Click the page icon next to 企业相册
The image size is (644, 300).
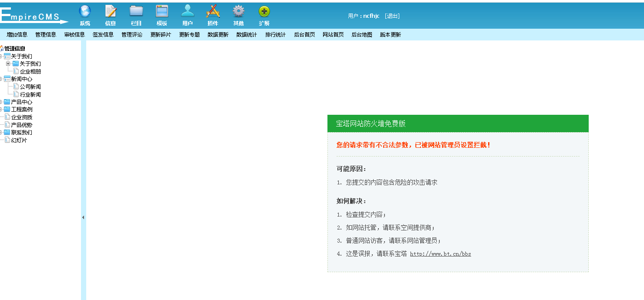(x=16, y=71)
